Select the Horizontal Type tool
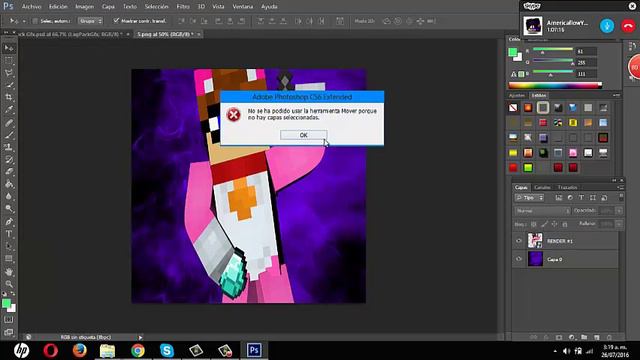 pos(9,234)
